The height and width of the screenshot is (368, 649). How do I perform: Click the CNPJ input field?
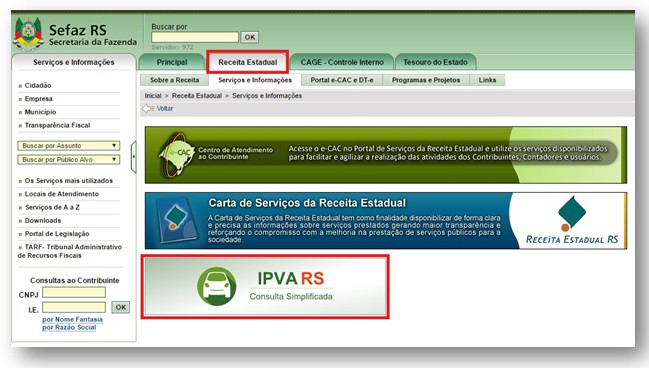pos(74,293)
